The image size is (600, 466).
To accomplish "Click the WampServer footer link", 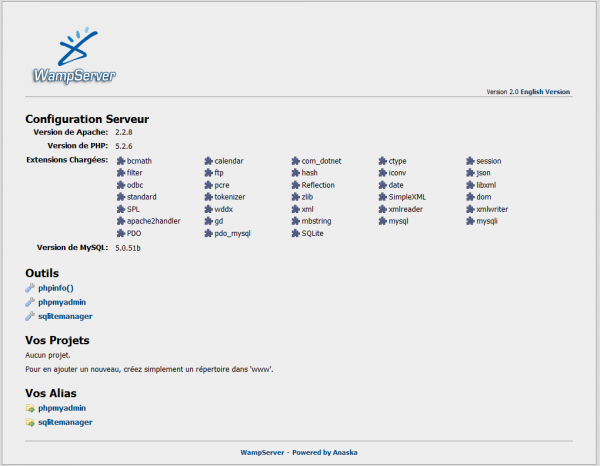I will [263, 452].
